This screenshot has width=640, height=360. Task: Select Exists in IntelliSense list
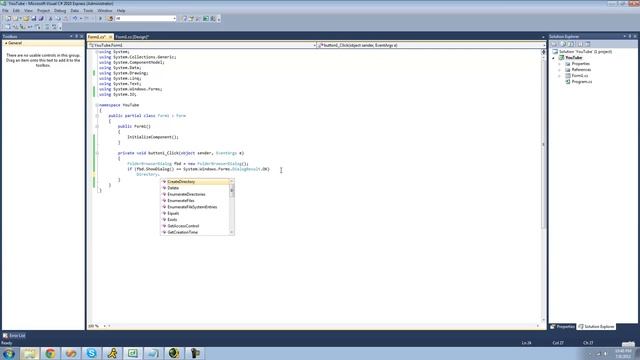pos(195,220)
